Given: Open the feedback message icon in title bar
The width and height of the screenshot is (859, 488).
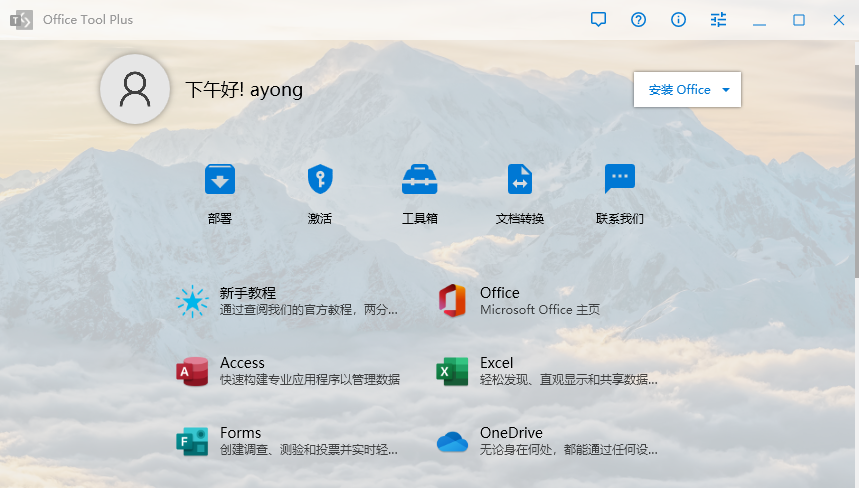Looking at the screenshot, I should [598, 20].
